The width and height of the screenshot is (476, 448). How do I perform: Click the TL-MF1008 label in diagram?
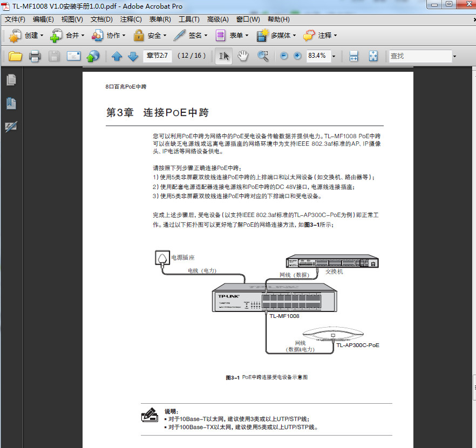tap(284, 316)
